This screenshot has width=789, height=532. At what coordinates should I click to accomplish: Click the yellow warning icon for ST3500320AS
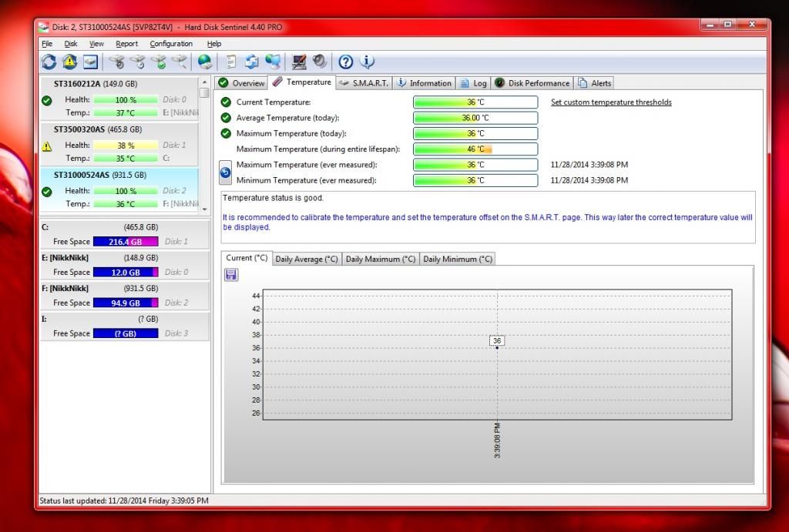47,146
